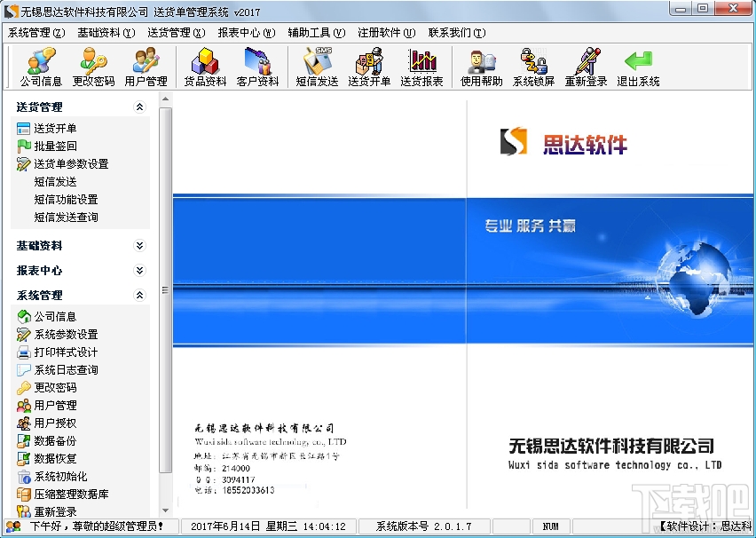This screenshot has height=538, width=756.
Task: Collapse the 送货管理 sidebar group
Action: click(x=140, y=107)
